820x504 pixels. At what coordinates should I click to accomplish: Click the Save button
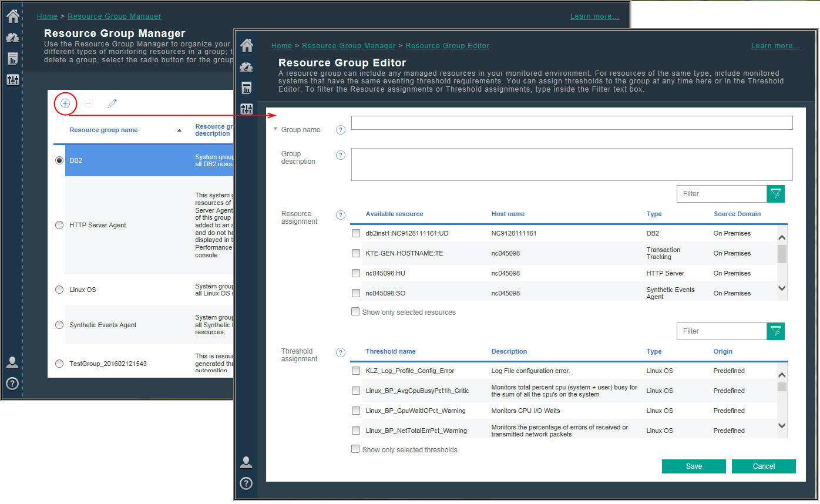point(694,466)
